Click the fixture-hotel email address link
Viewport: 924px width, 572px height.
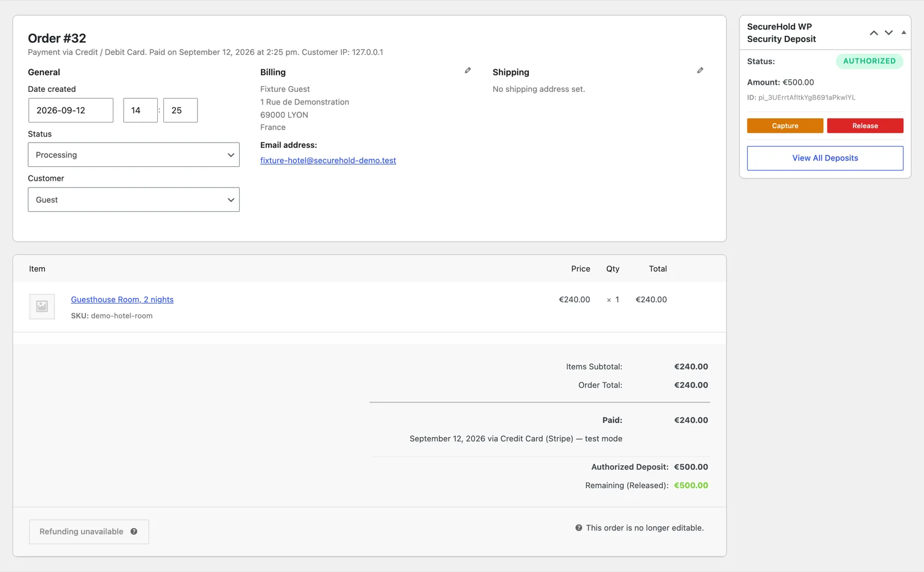(328, 160)
